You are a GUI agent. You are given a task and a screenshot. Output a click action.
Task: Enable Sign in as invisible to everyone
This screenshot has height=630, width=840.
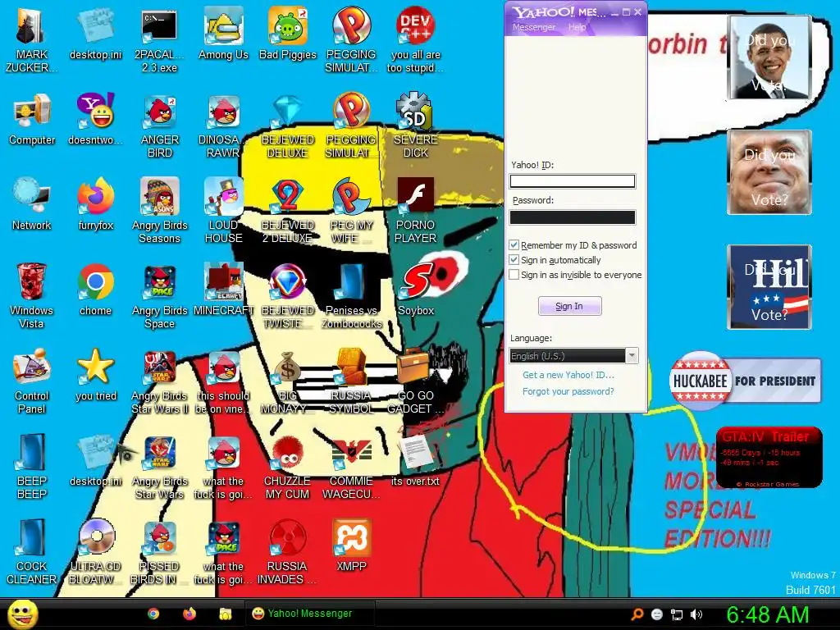point(514,275)
